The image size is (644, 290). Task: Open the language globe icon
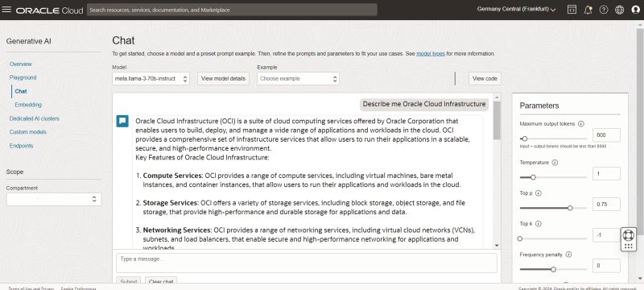pyautogui.click(x=619, y=10)
